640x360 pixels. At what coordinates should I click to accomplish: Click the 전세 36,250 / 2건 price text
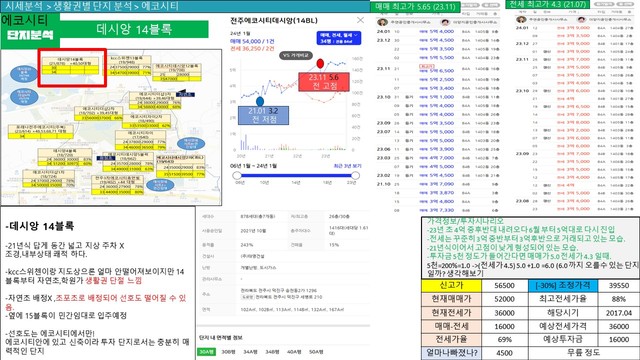tap(252, 48)
